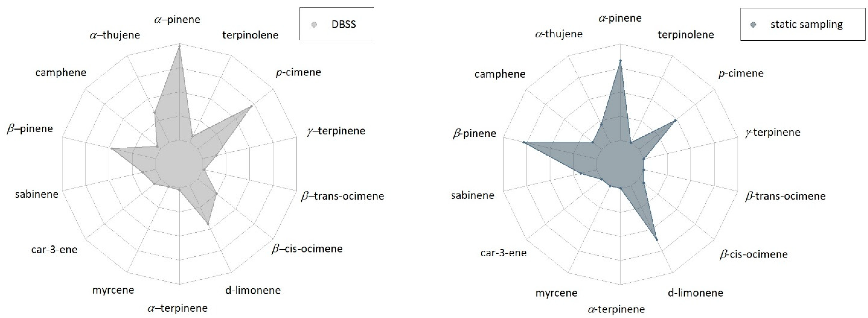Click the static sampling legend marker dot
The height and width of the screenshot is (318, 868).
point(753,25)
